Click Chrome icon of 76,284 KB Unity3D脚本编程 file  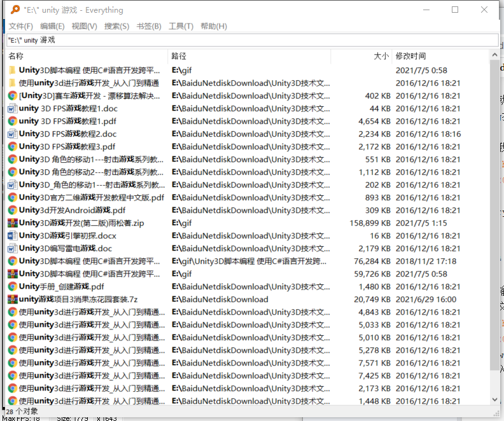[12, 261]
